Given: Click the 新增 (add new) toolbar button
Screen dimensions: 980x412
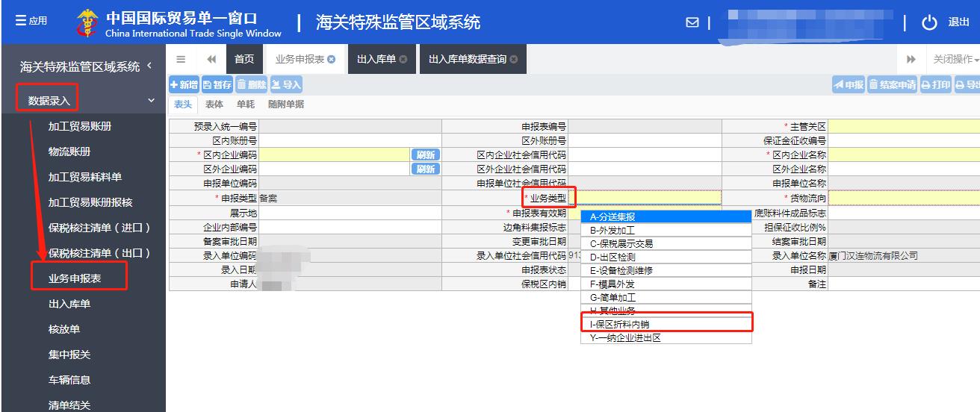Looking at the screenshot, I should (184, 85).
